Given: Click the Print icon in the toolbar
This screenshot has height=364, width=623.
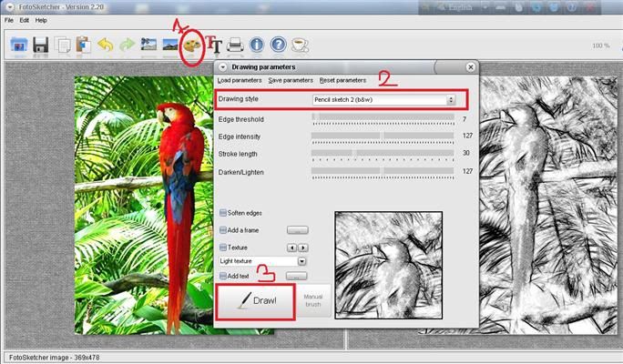Looking at the screenshot, I should (235, 45).
